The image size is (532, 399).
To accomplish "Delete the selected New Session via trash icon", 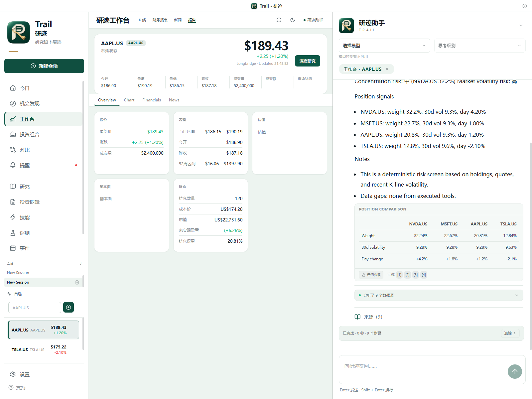I will pos(77,282).
